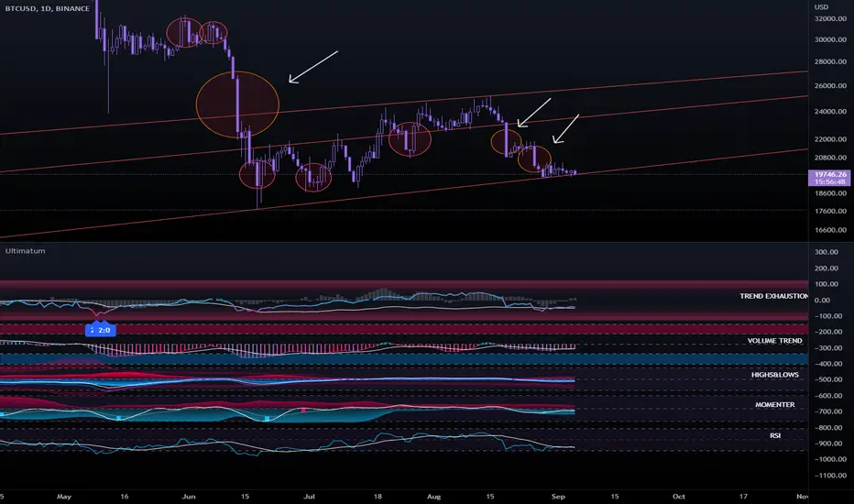854x504 pixels.
Task: Click the candle countdown 15:56:48
Action: coord(830,181)
